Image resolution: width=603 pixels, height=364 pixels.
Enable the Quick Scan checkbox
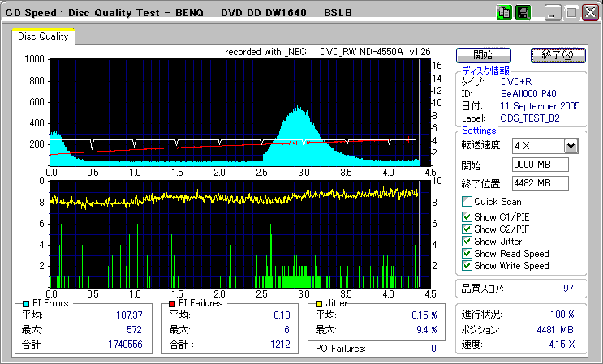pos(467,202)
